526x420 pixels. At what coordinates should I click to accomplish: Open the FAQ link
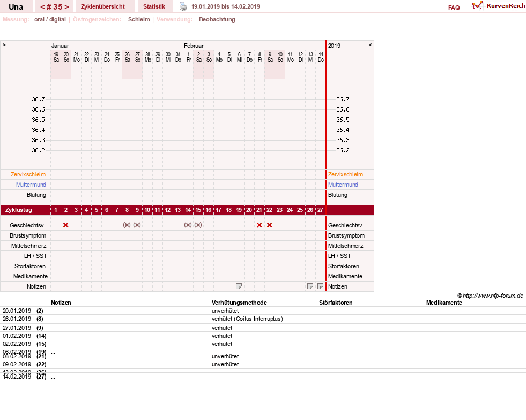(454, 8)
